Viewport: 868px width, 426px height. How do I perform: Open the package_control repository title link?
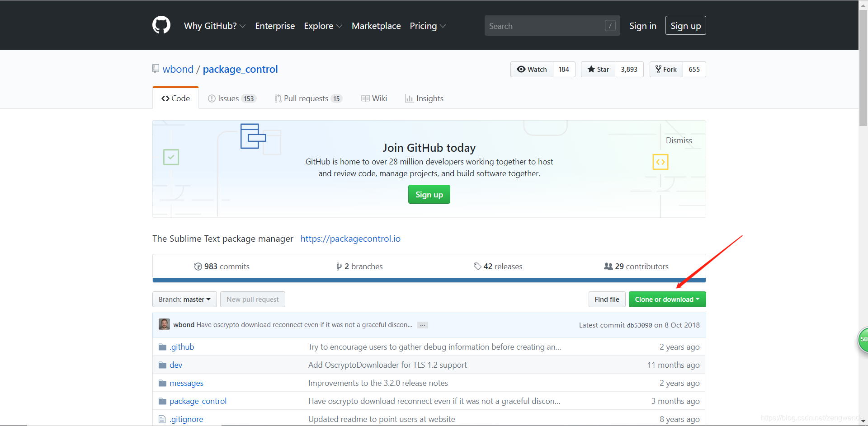tap(240, 69)
